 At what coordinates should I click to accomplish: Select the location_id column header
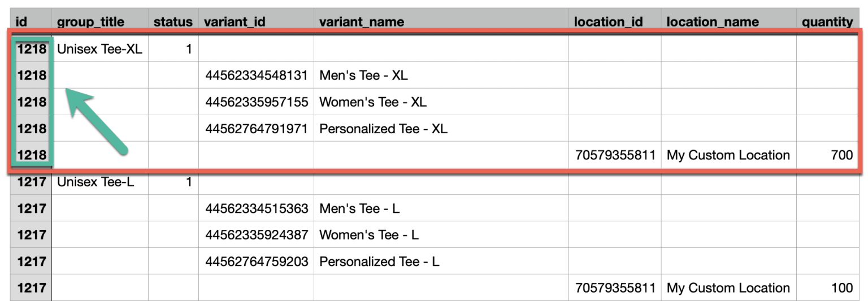point(608,21)
